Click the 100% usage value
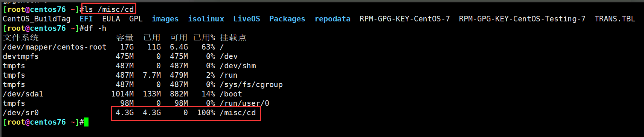Image resolution: width=644 pixels, height=137 pixels. pos(206,113)
